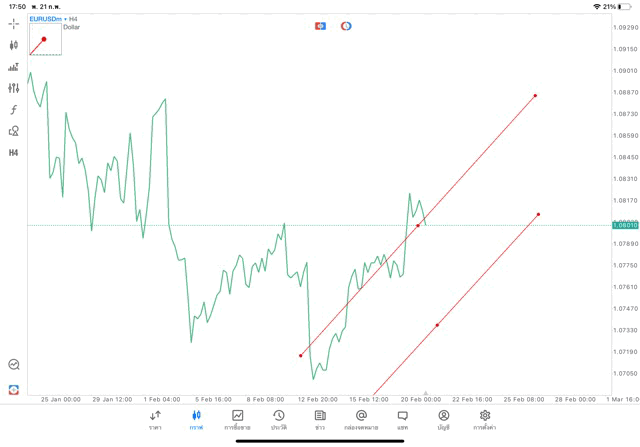Screen dimensions: 640x447
Task: Open the trade (การซื้อขาย) tab
Action: pos(238,419)
